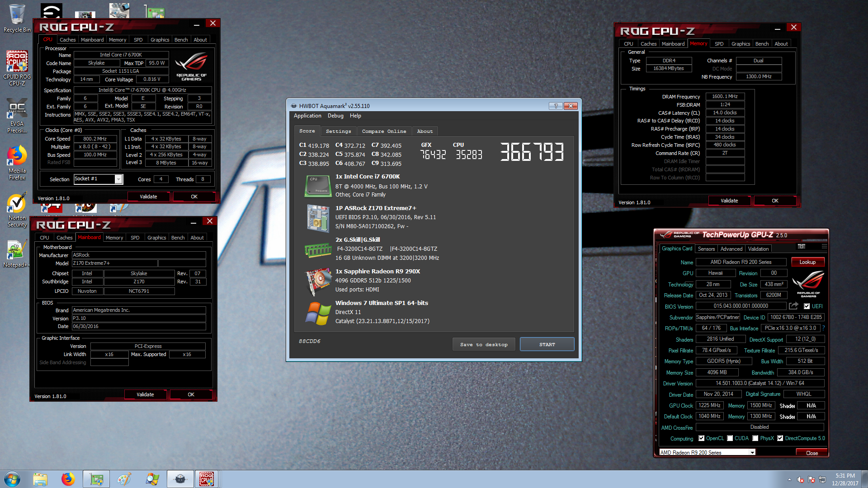868x488 pixels.
Task: Click the BIOS export share icon in GPU-Z
Action: 794,306
